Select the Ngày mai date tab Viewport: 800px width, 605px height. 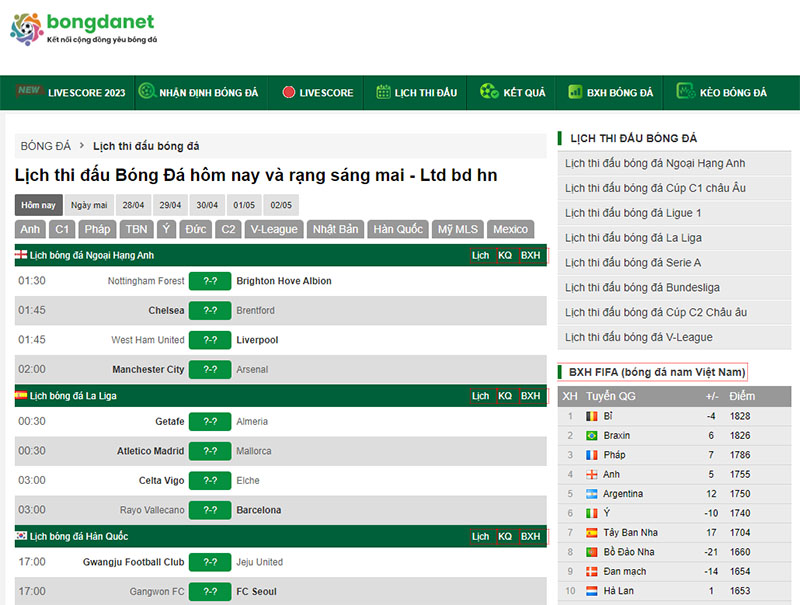89,205
